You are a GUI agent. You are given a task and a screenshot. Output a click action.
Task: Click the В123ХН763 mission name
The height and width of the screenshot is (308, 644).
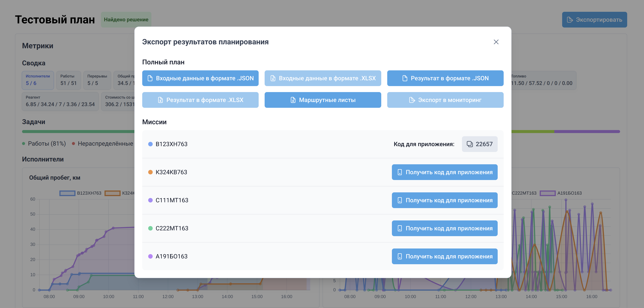coord(172,144)
